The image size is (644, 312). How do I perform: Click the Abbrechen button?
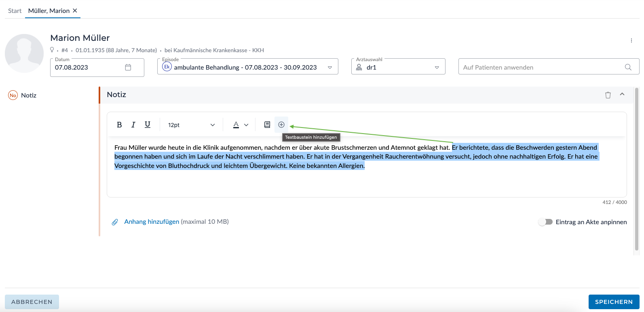coord(32,302)
